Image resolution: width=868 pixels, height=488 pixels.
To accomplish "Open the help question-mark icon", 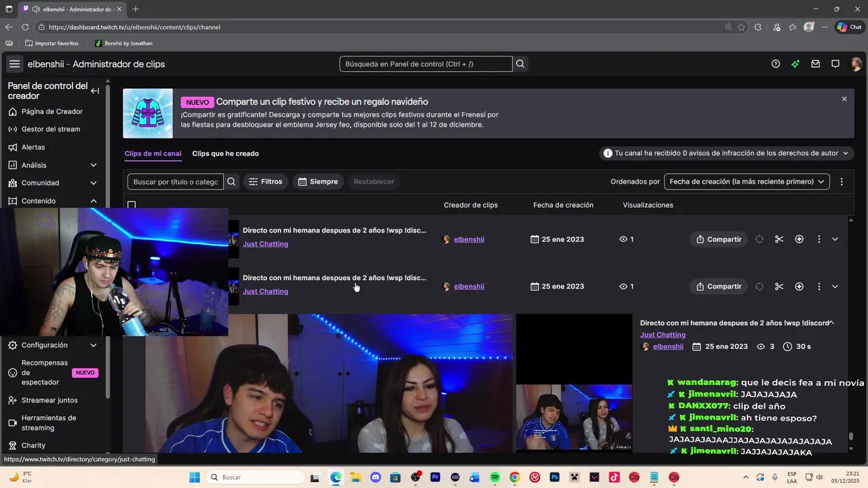I will 776,64.
